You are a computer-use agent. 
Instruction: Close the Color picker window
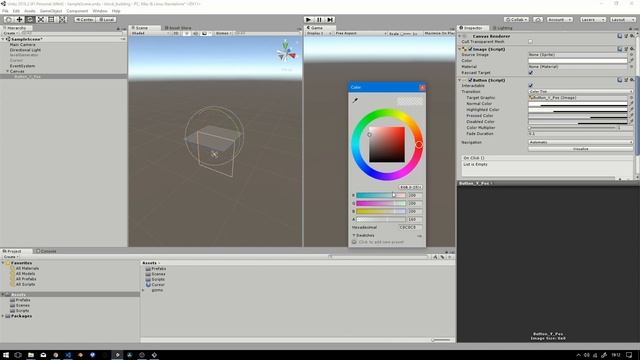coord(422,87)
